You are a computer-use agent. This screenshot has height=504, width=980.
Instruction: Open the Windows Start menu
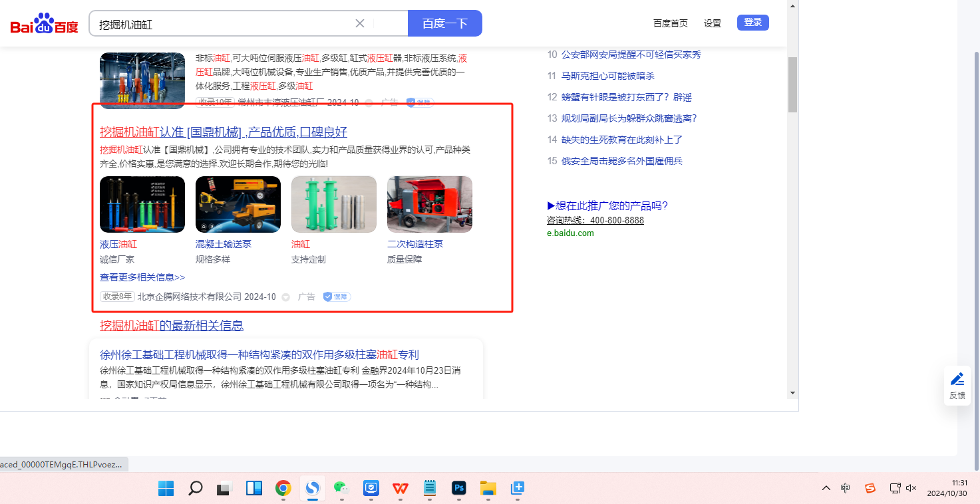tap(166, 489)
